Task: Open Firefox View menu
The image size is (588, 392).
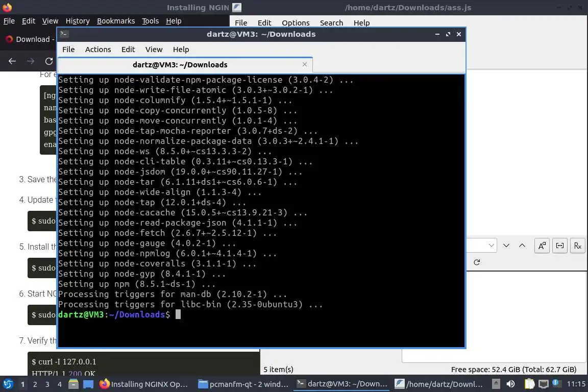Action: pos(50,21)
